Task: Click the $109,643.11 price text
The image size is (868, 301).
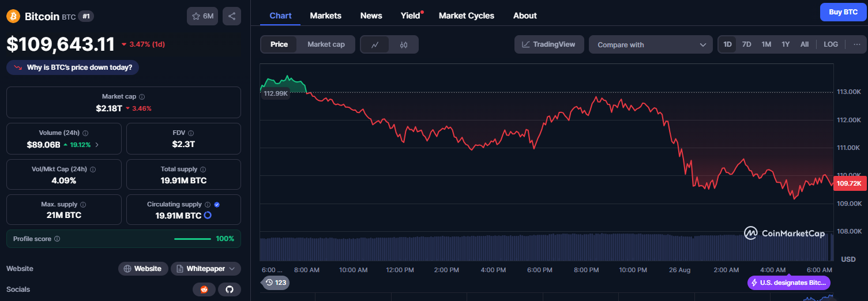Action: coord(61,44)
